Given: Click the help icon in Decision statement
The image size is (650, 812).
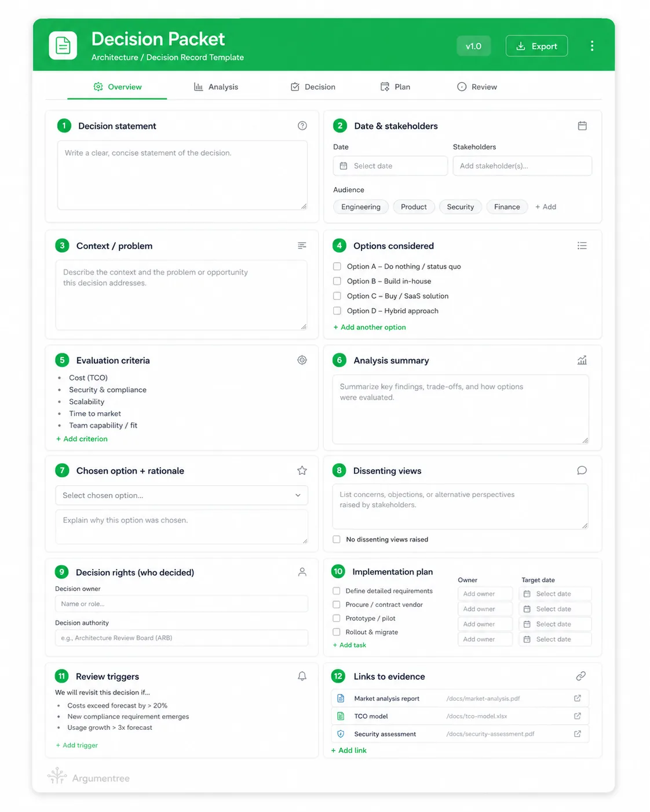Looking at the screenshot, I should pyautogui.click(x=302, y=126).
